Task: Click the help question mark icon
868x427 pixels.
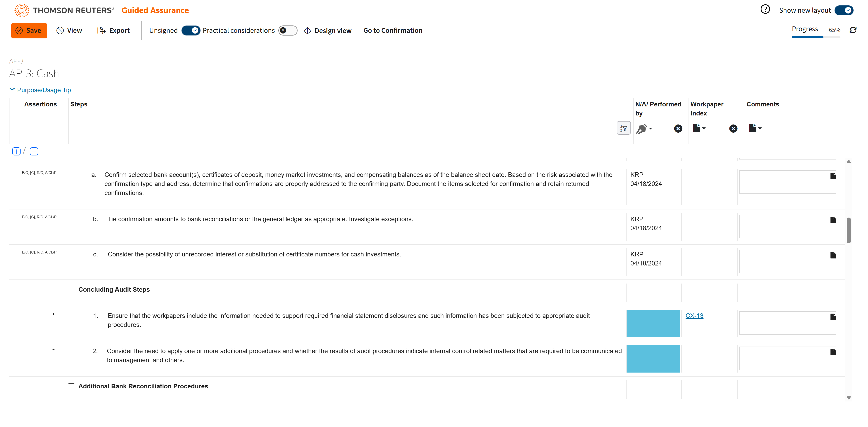Action: [x=765, y=9]
